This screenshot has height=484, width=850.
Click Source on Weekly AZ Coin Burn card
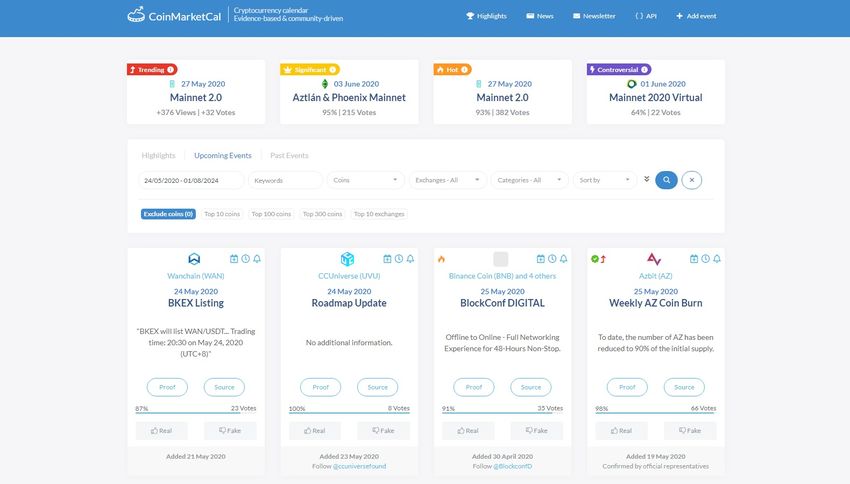pos(684,387)
